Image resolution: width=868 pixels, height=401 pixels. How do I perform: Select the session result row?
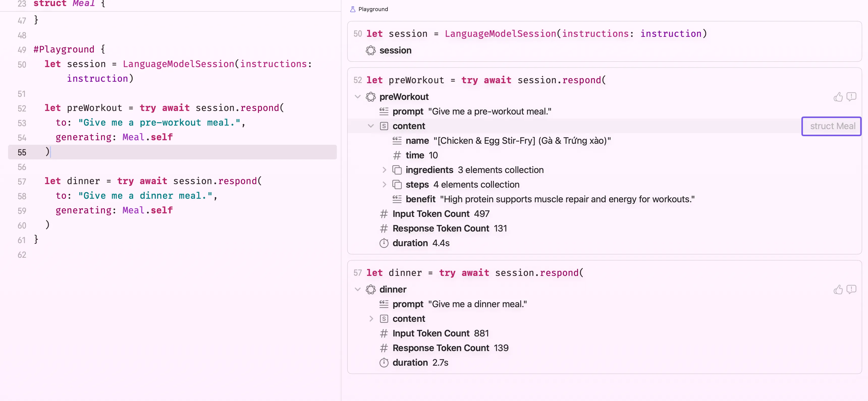pos(604,50)
